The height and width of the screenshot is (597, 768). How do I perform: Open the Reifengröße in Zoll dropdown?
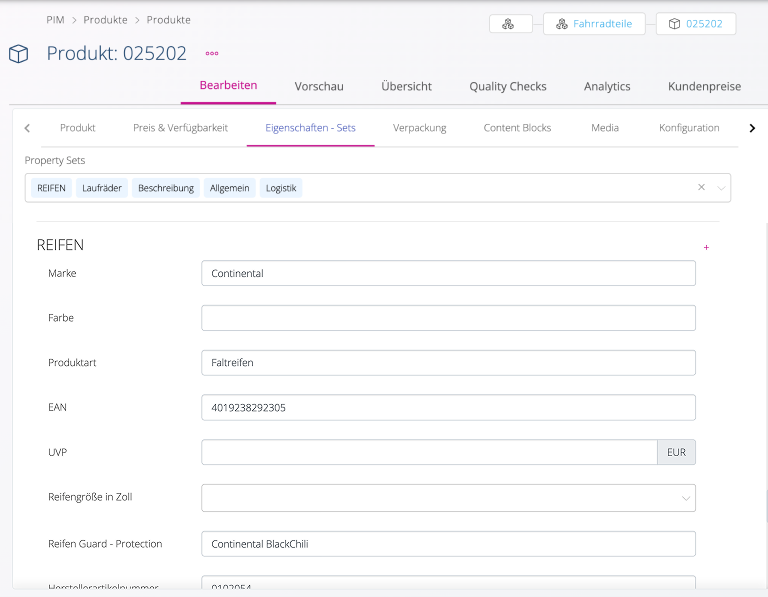(x=448, y=498)
